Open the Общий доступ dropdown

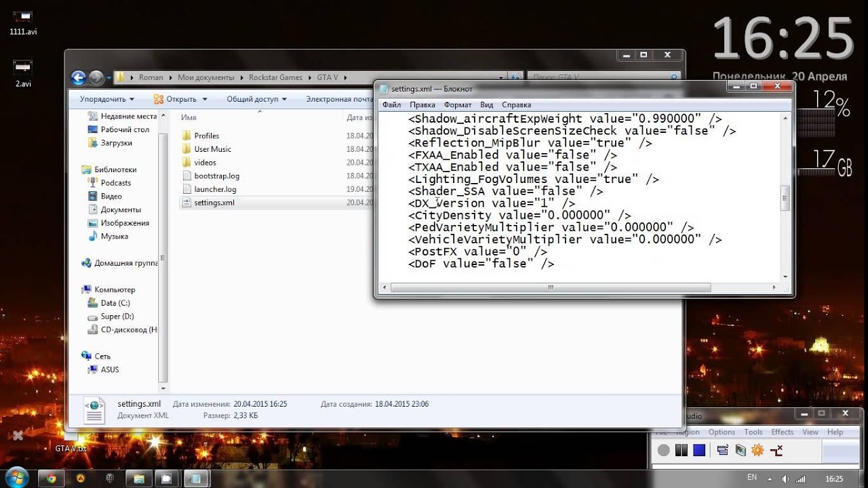point(256,99)
